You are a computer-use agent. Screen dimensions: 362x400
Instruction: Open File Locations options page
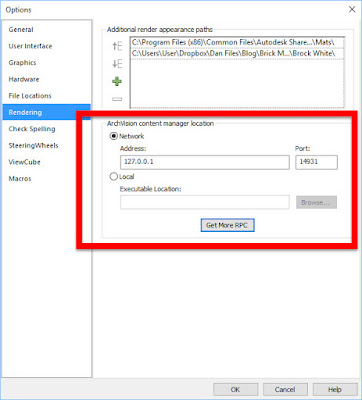[46, 96]
